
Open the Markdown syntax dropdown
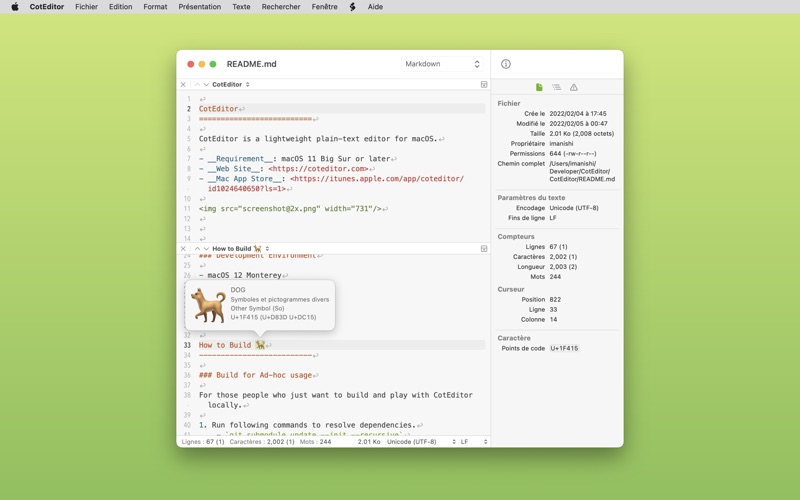click(442, 64)
